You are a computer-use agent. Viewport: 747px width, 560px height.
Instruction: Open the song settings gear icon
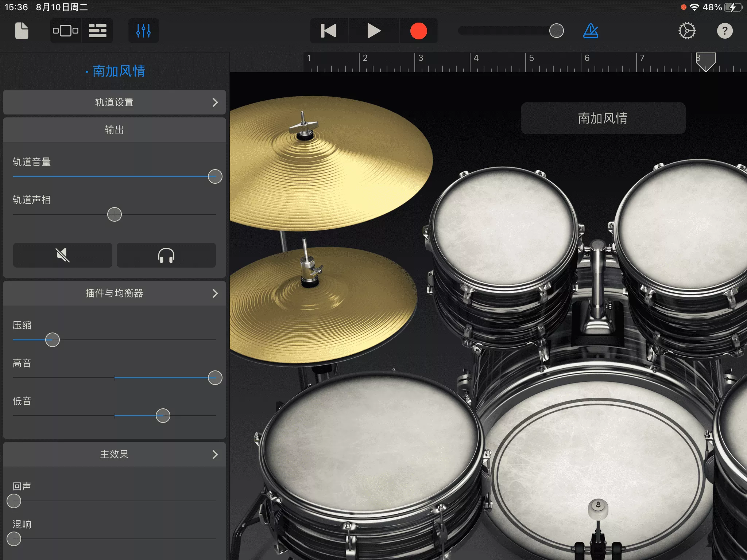pyautogui.click(x=687, y=31)
